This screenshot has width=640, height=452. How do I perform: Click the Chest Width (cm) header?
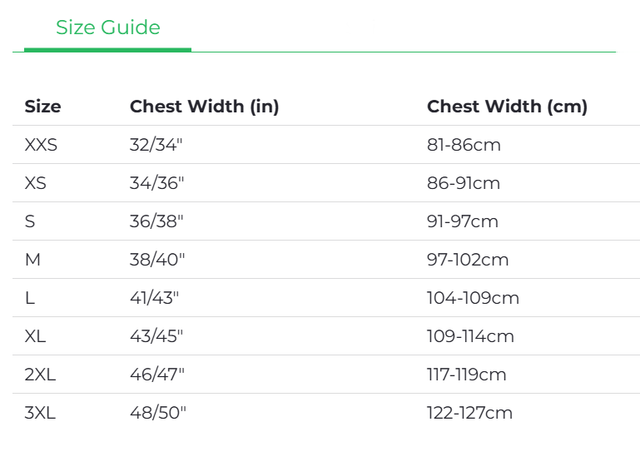(507, 106)
